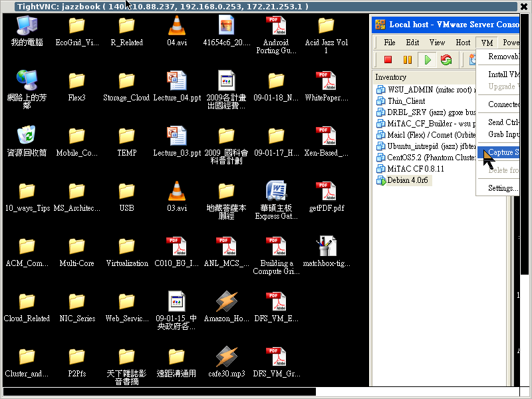Image resolution: width=532 pixels, height=399 pixels.
Task: Click the Recycle Bin (資源回收筒) icon
Action: pos(27,141)
